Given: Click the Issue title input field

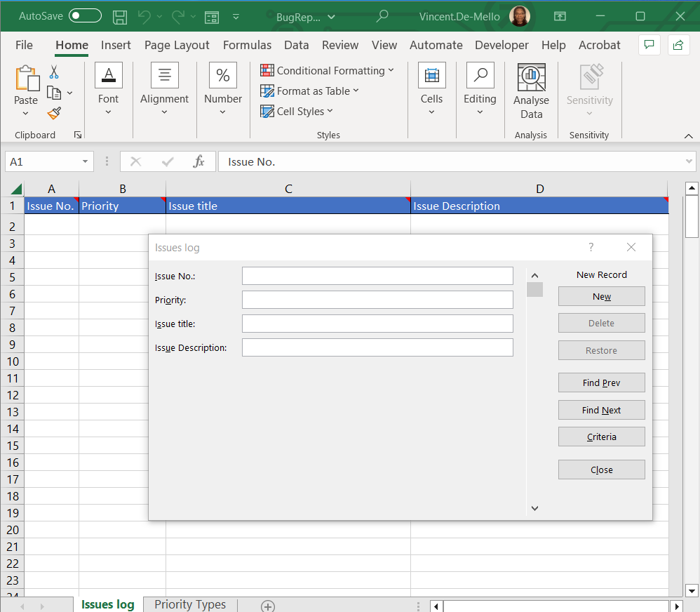Looking at the screenshot, I should [377, 324].
